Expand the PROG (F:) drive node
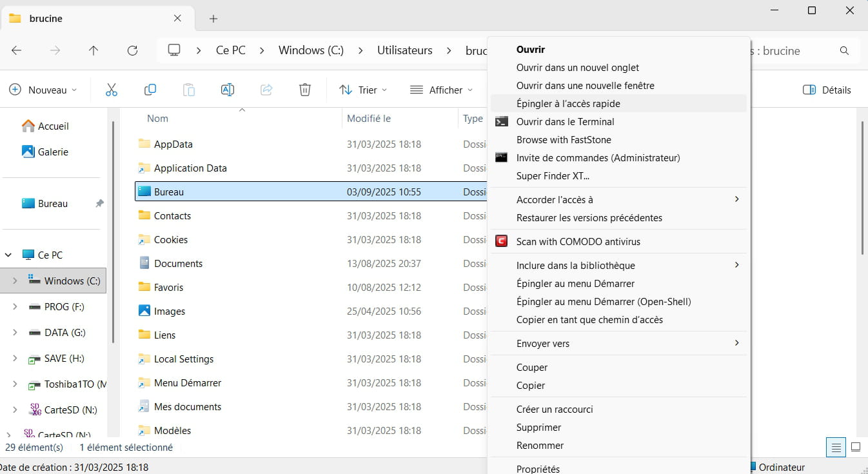This screenshot has height=474, width=868. tap(15, 306)
